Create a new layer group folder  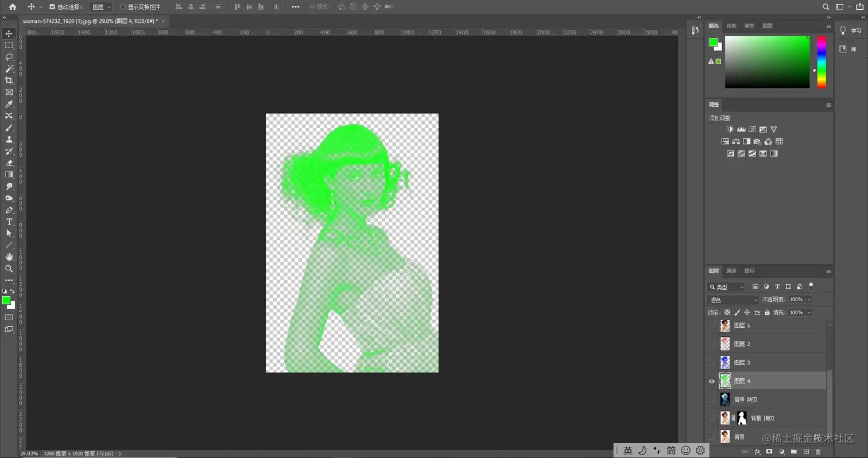[794, 452]
